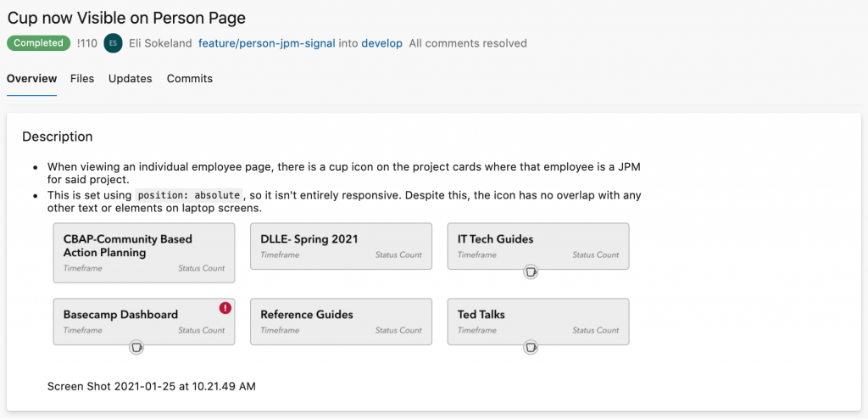Viewport: 868px width, 420px height.
Task: Click the red alert icon on Basecamp Dashboard
Action: tap(225, 308)
